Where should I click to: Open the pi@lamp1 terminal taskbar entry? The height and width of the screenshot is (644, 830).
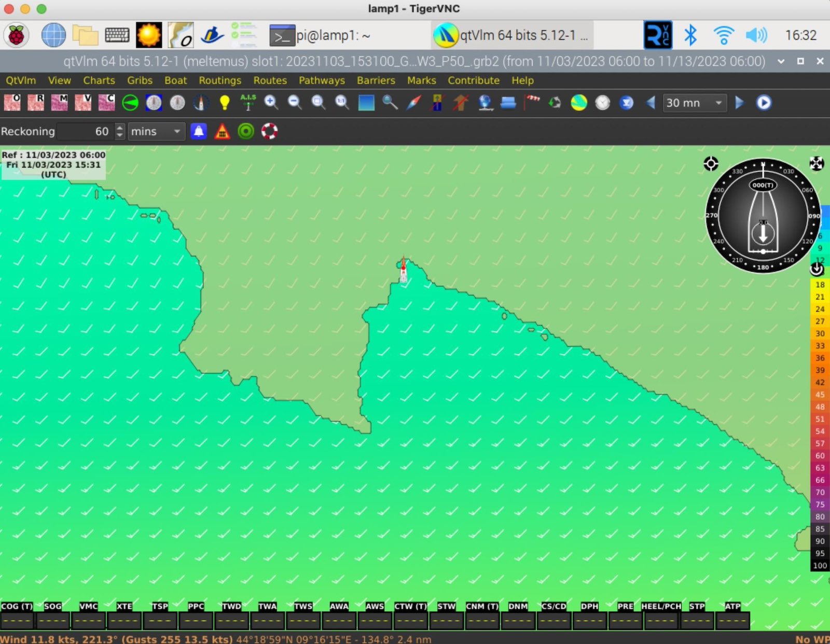tap(320, 35)
